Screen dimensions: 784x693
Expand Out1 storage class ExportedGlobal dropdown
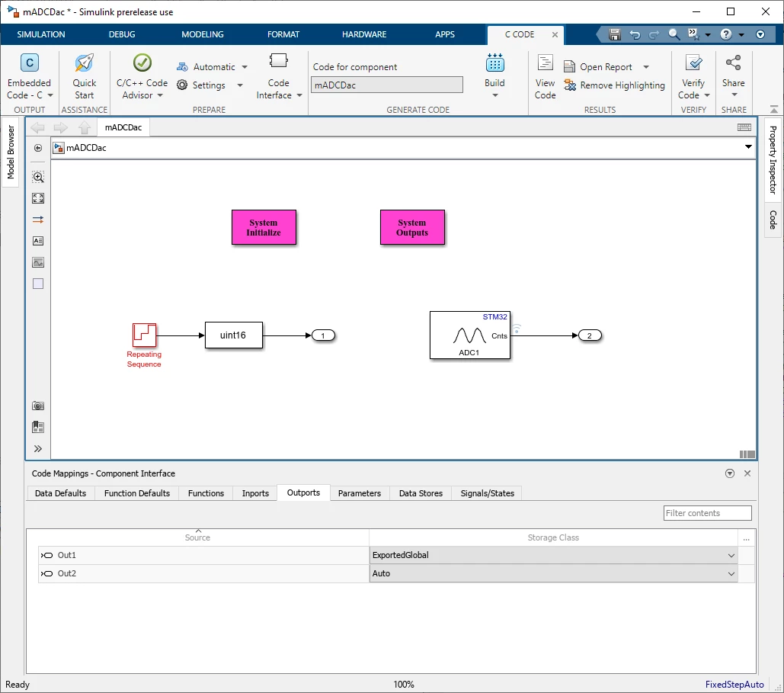tap(731, 556)
